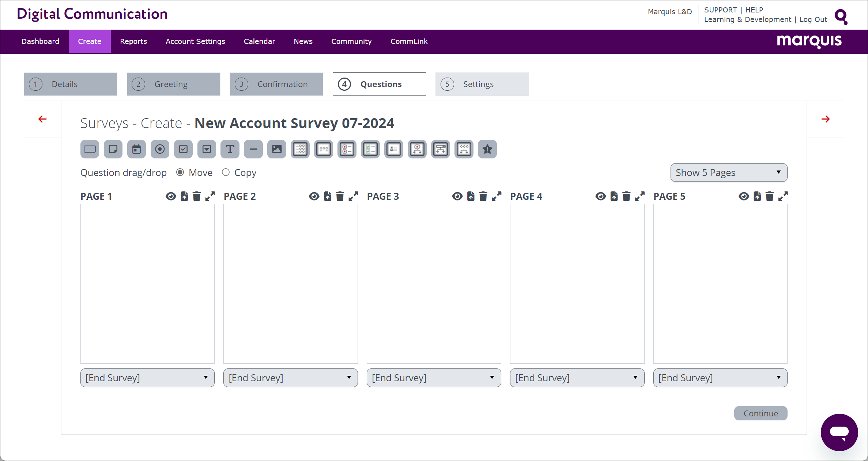The width and height of the screenshot is (868, 461).
Task: Delete Page 1 with the trash icon
Action: click(x=197, y=196)
